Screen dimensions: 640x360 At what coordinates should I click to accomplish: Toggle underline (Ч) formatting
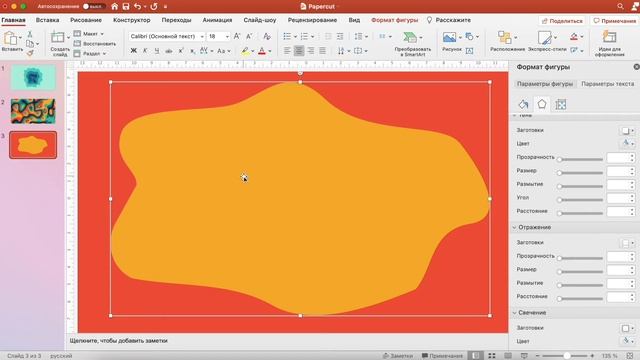tap(157, 51)
